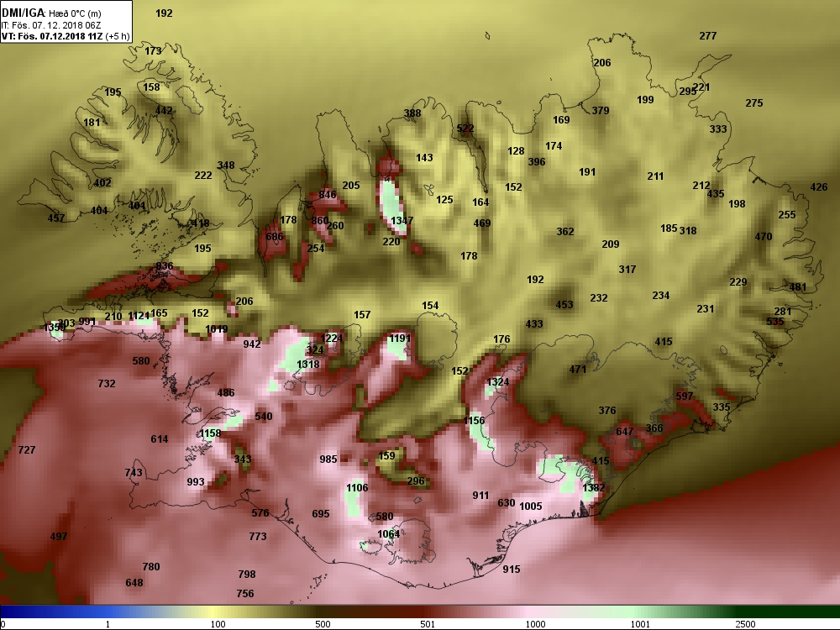Viewport: 840px width, 630px height.
Task: Click the legend label "501"
Action: (x=428, y=624)
